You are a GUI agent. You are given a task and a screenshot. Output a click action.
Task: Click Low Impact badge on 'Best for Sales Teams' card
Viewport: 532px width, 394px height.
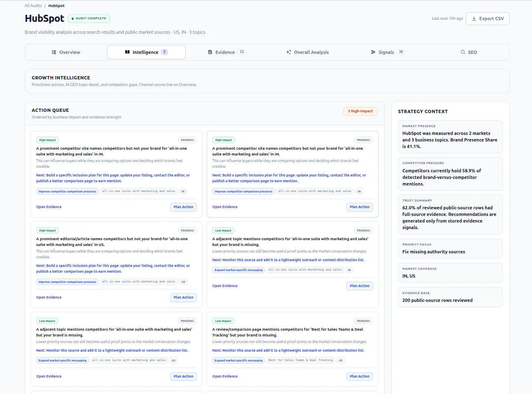tap(223, 321)
